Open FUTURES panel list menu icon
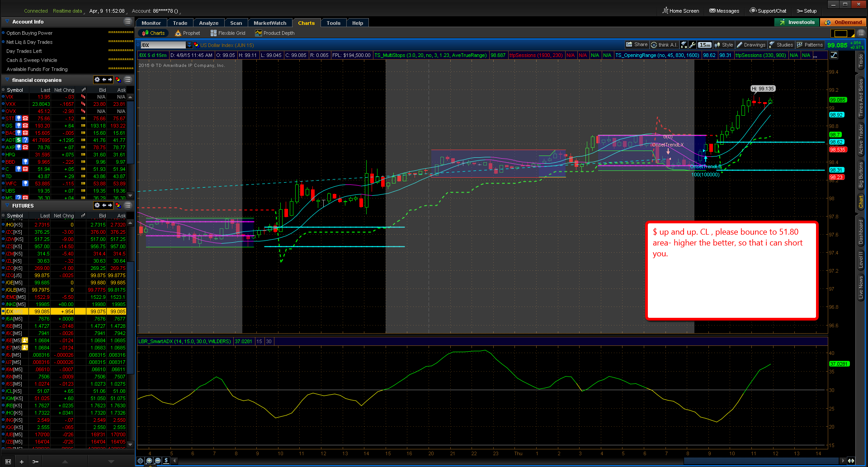868x467 pixels. (128, 205)
